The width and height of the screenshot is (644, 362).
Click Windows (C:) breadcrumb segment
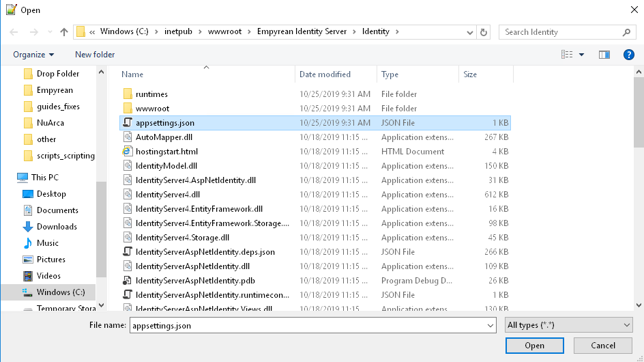[x=124, y=31]
